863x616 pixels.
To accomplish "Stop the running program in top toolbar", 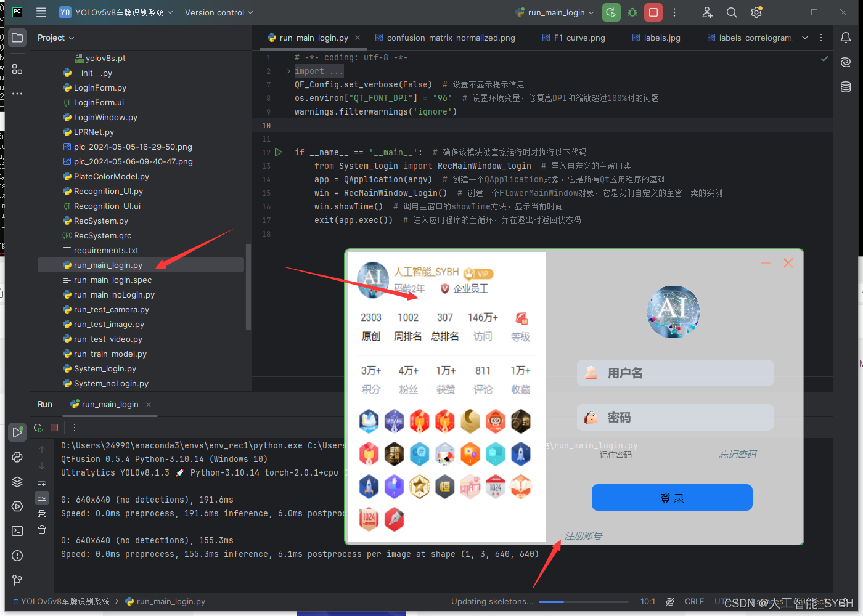I will [653, 12].
